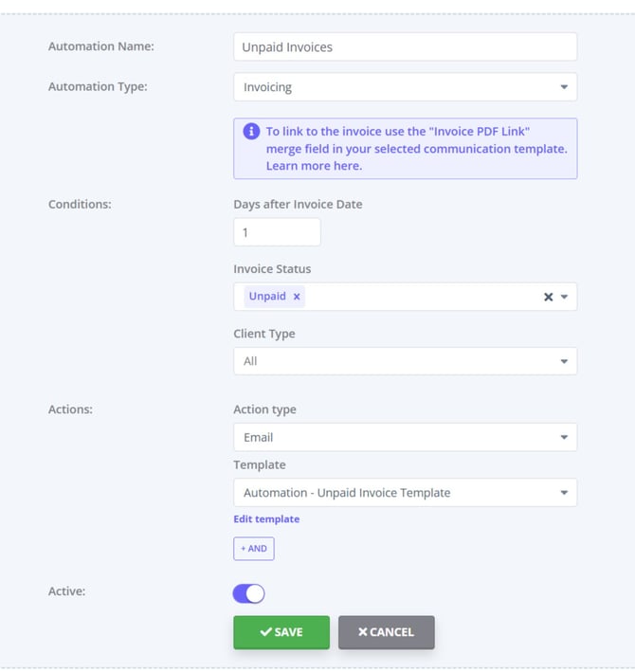
Task: Expand the Invoice Status dropdown arrow
Action: click(564, 297)
